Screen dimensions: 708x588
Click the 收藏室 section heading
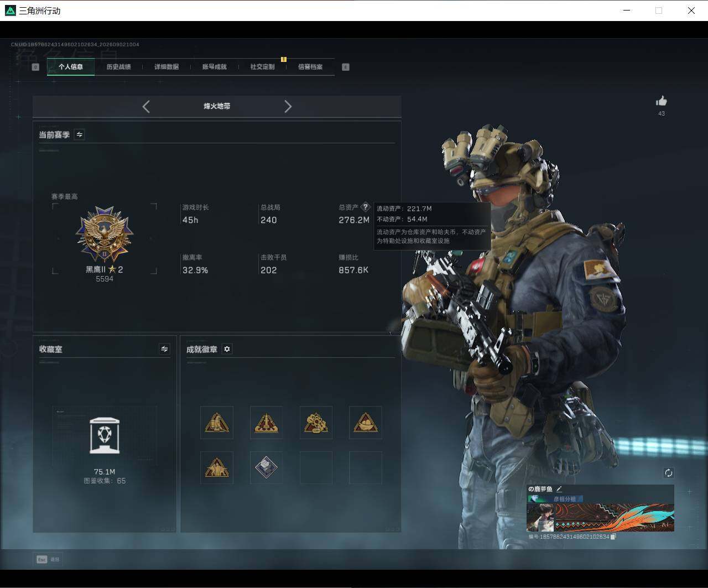[51, 350]
